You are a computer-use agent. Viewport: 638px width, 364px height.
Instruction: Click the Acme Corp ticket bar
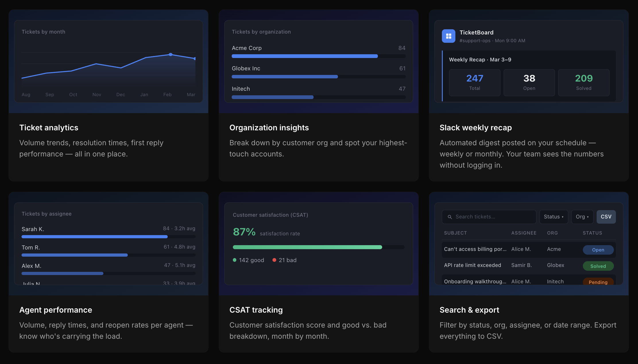coord(304,56)
